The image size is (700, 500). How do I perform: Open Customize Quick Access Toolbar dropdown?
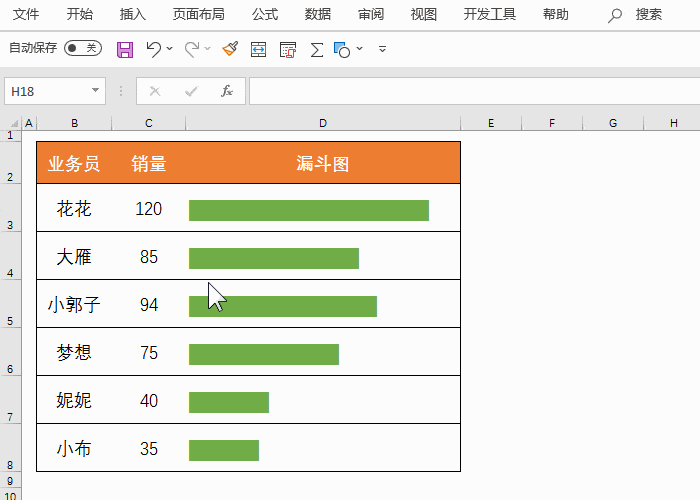[382, 49]
